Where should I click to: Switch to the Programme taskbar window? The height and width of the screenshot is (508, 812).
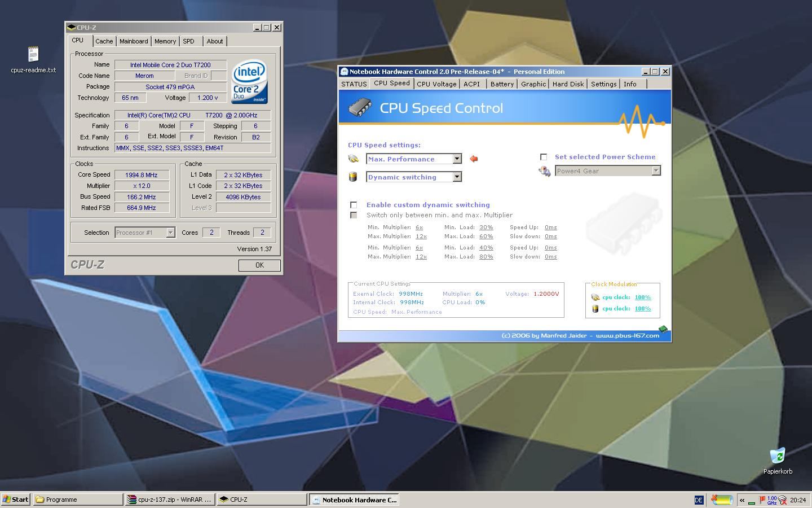click(78, 500)
